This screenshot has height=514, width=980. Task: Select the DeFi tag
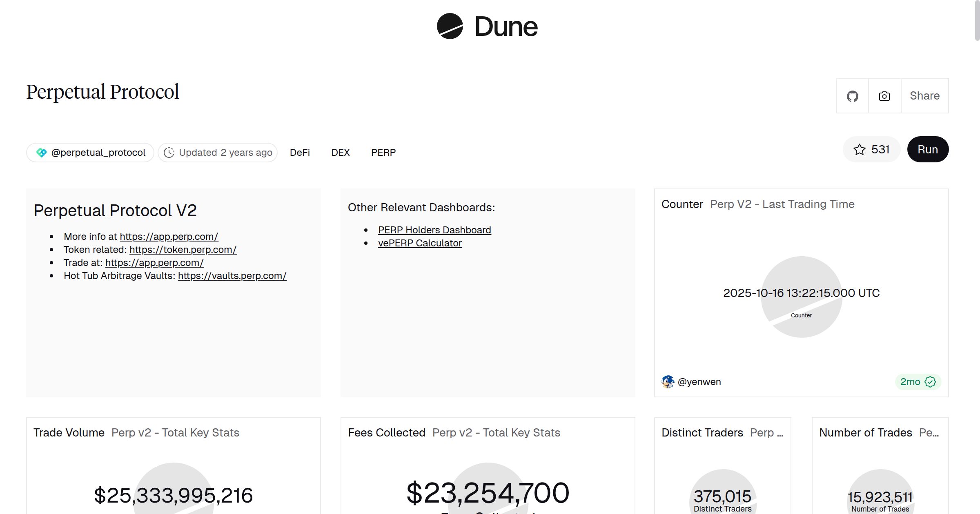[x=300, y=153]
